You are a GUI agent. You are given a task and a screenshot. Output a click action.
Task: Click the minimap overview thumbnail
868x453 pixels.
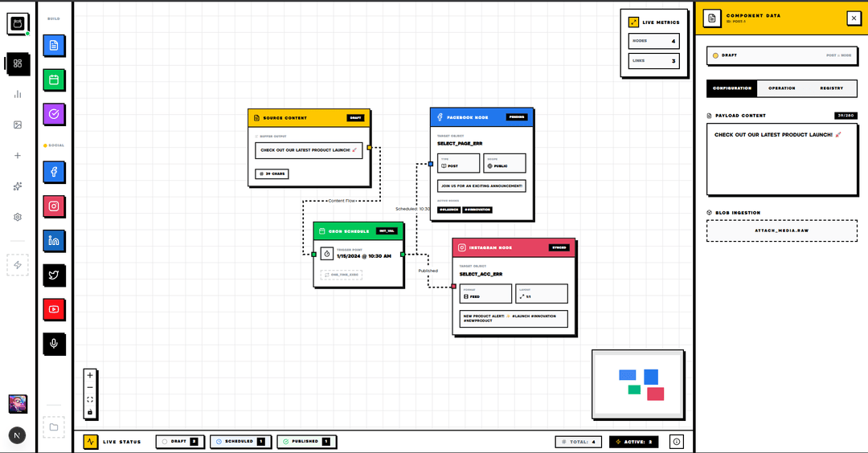pos(637,385)
